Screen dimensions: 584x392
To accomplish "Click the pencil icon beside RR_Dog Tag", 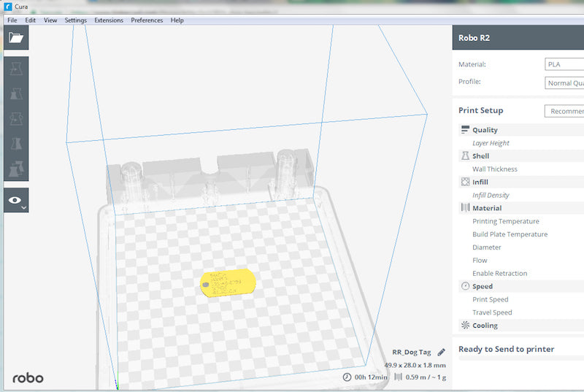I will (x=441, y=352).
